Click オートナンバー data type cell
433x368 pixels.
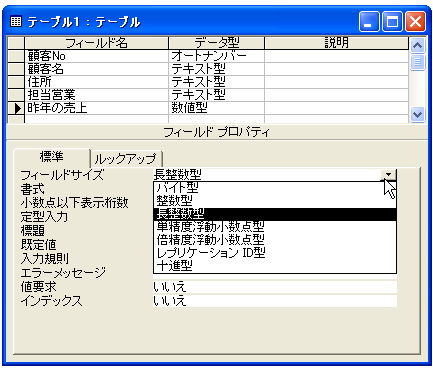coord(216,56)
